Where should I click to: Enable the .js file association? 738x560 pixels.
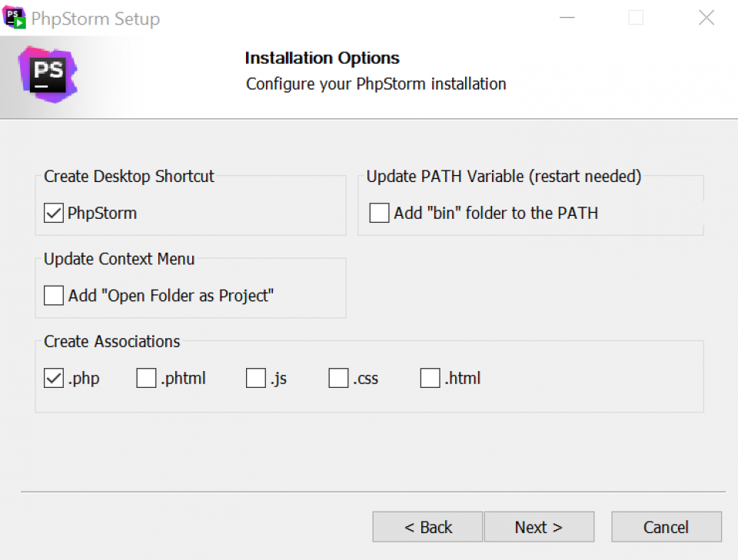(x=255, y=377)
